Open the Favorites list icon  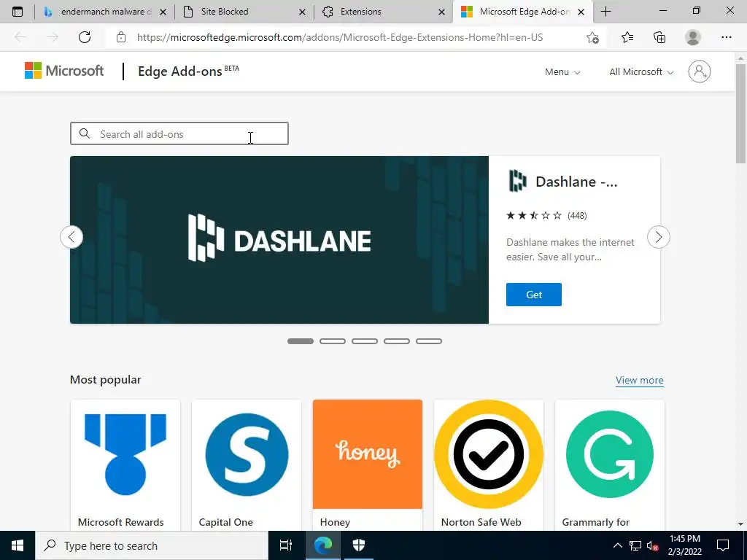(627, 37)
